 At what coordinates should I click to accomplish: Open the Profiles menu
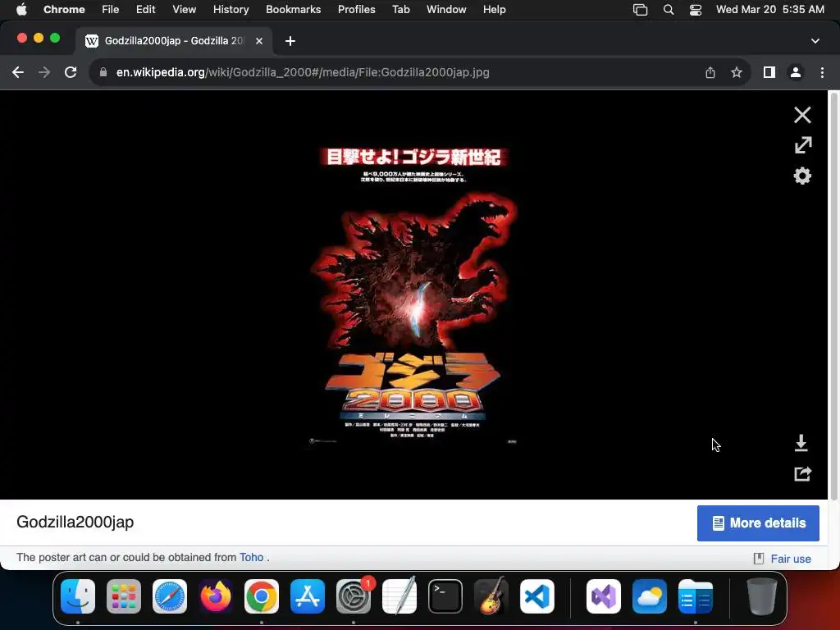click(x=356, y=10)
